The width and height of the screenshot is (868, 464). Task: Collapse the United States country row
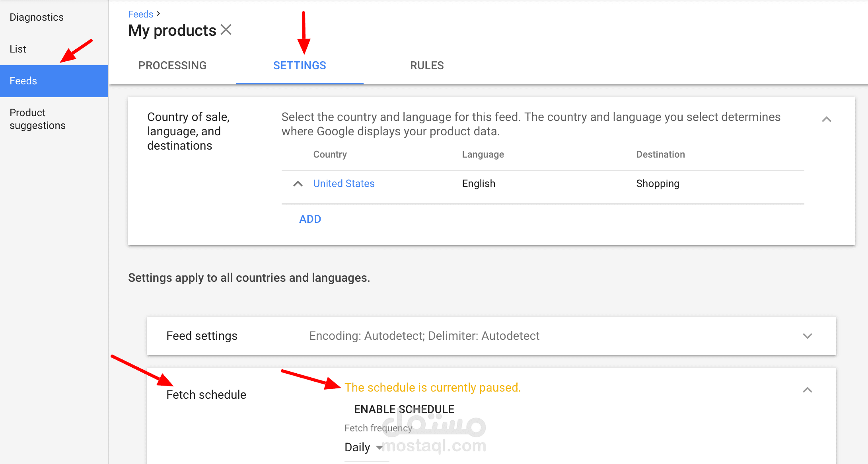pyautogui.click(x=298, y=183)
